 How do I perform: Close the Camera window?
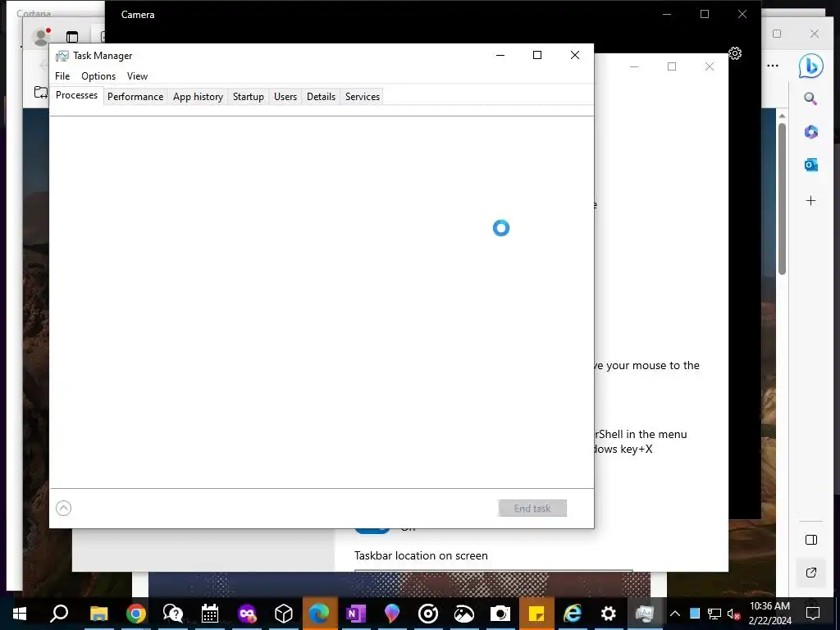pyautogui.click(x=742, y=15)
